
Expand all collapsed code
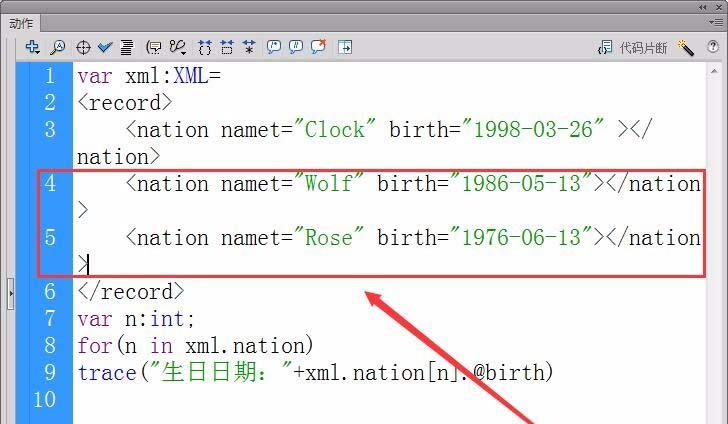[x=249, y=47]
